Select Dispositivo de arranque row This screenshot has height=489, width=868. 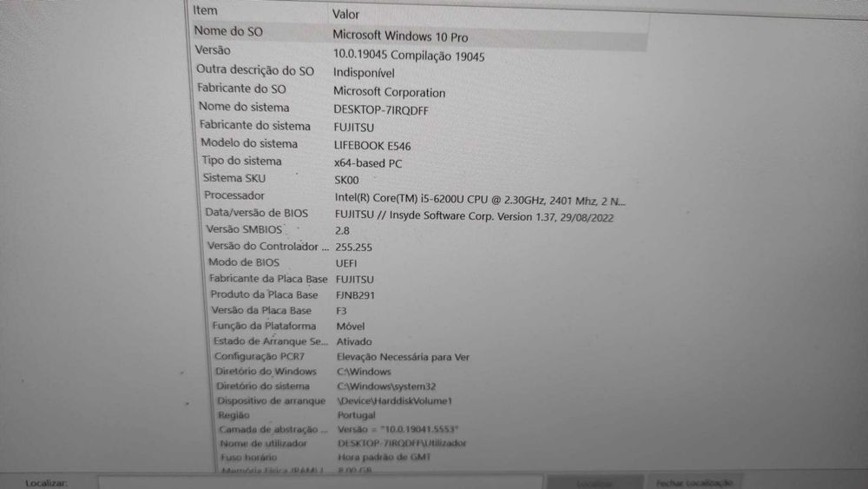tap(271, 401)
